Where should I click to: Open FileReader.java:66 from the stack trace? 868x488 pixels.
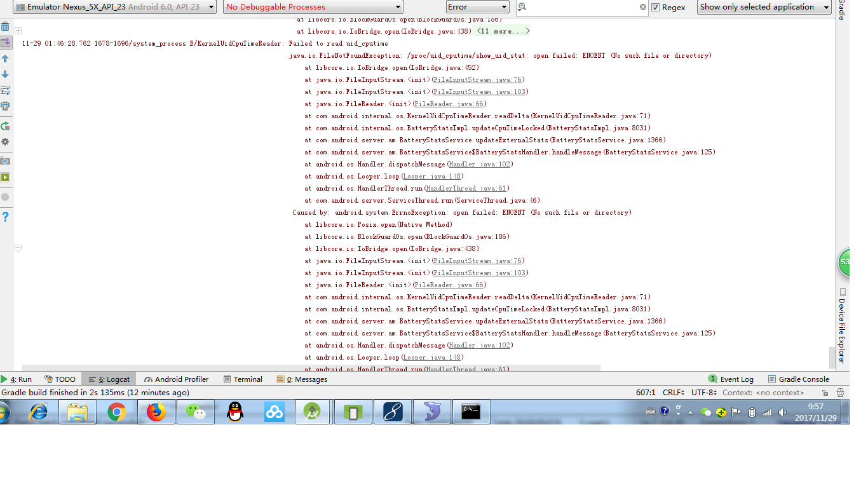point(449,104)
